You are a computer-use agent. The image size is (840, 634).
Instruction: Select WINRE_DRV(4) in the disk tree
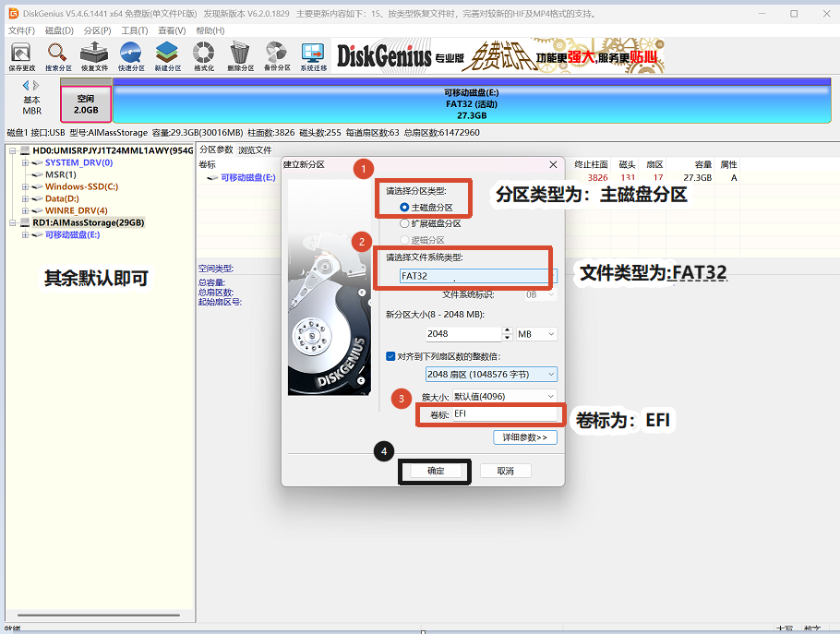[x=76, y=210]
